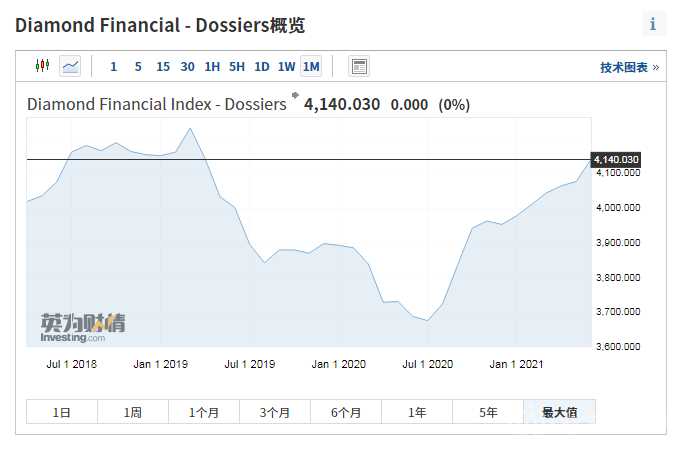Set chart interval to 5 minutes
Image resolution: width=682 pixels, height=453 pixels.
point(138,67)
